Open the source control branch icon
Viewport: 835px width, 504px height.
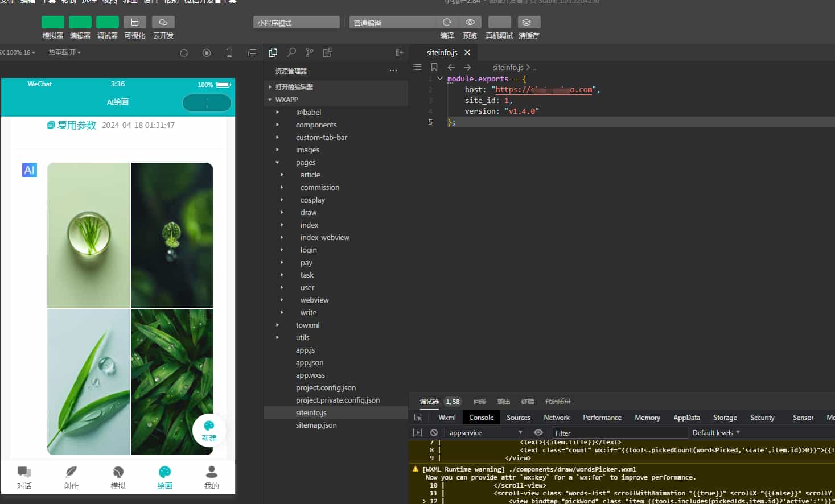[x=309, y=52]
